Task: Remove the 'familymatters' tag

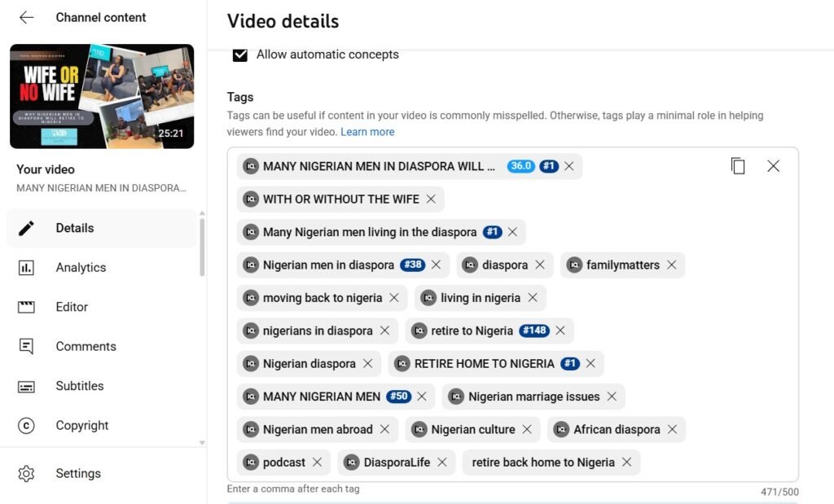Action: click(x=672, y=265)
